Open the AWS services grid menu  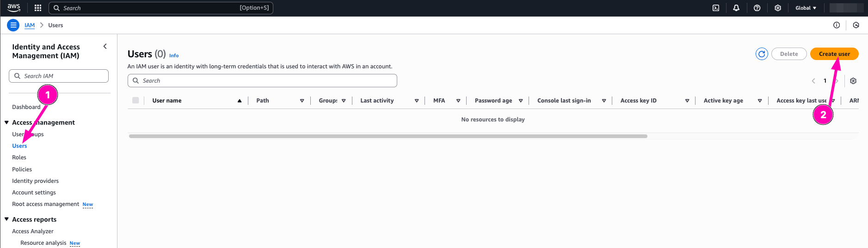click(38, 8)
